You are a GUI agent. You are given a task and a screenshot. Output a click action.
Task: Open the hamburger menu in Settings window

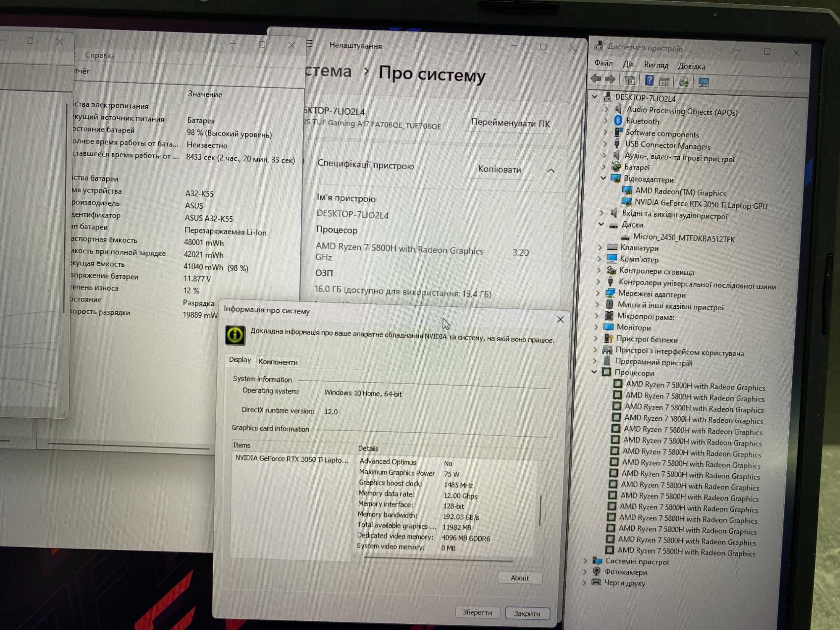click(310, 44)
